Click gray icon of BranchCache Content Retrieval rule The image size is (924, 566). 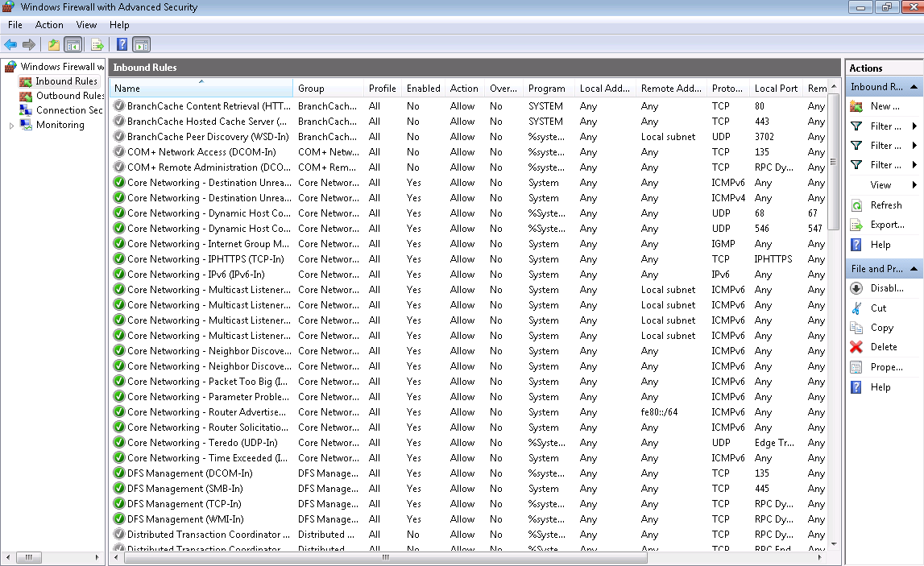[x=119, y=105]
